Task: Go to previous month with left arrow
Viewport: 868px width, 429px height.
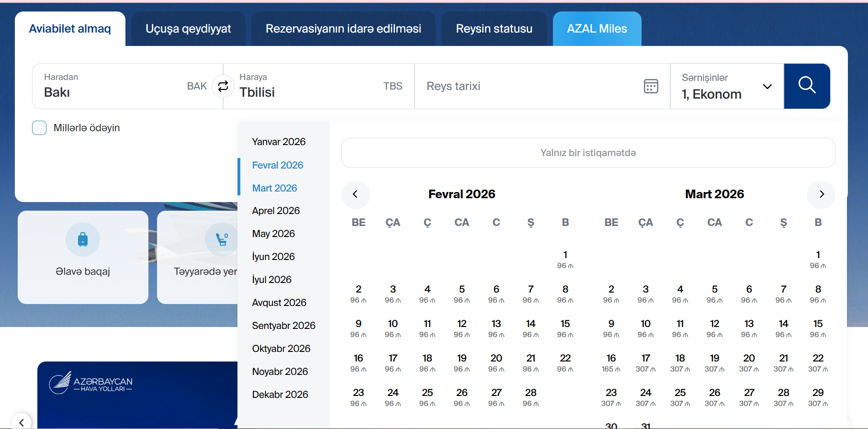Action: (x=355, y=194)
